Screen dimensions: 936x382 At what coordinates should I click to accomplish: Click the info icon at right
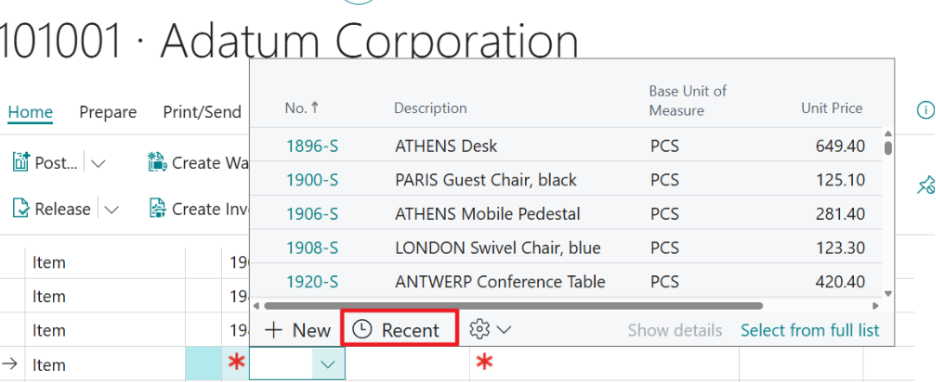click(925, 110)
